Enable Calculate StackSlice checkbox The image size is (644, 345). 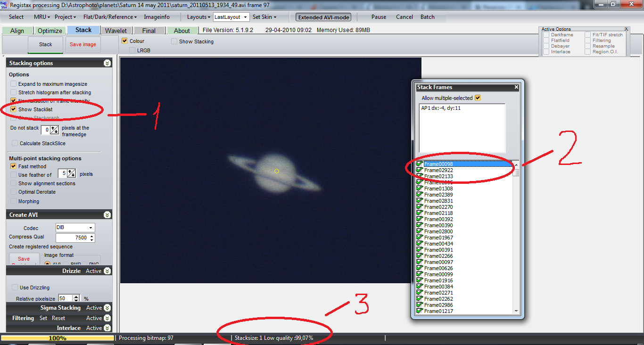click(x=15, y=143)
